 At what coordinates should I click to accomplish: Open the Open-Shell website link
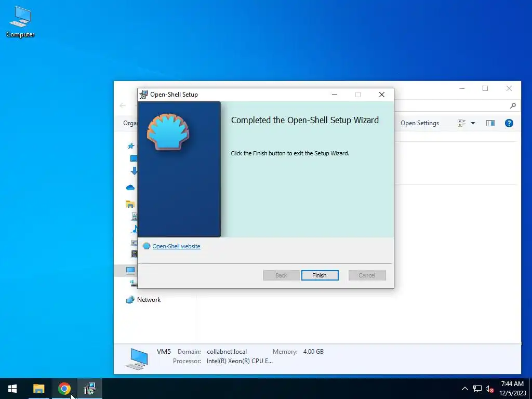(176, 246)
